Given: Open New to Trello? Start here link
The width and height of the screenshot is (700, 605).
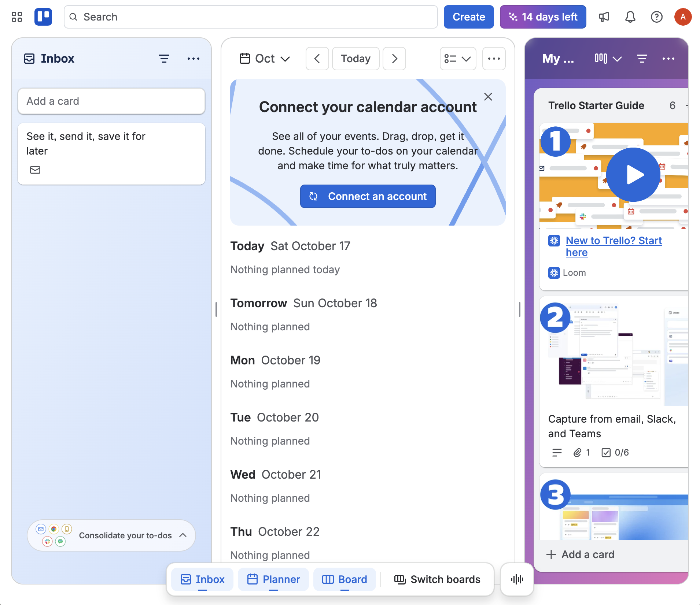Looking at the screenshot, I should (x=614, y=246).
